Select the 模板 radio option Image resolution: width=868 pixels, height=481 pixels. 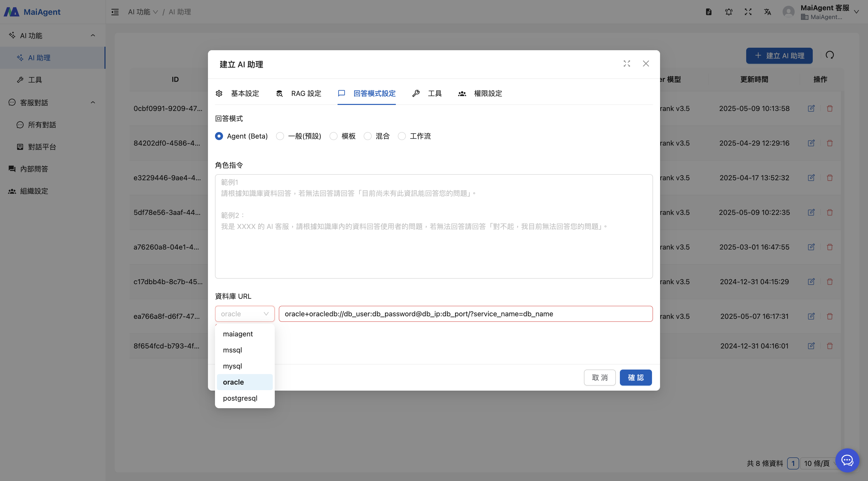click(x=333, y=136)
